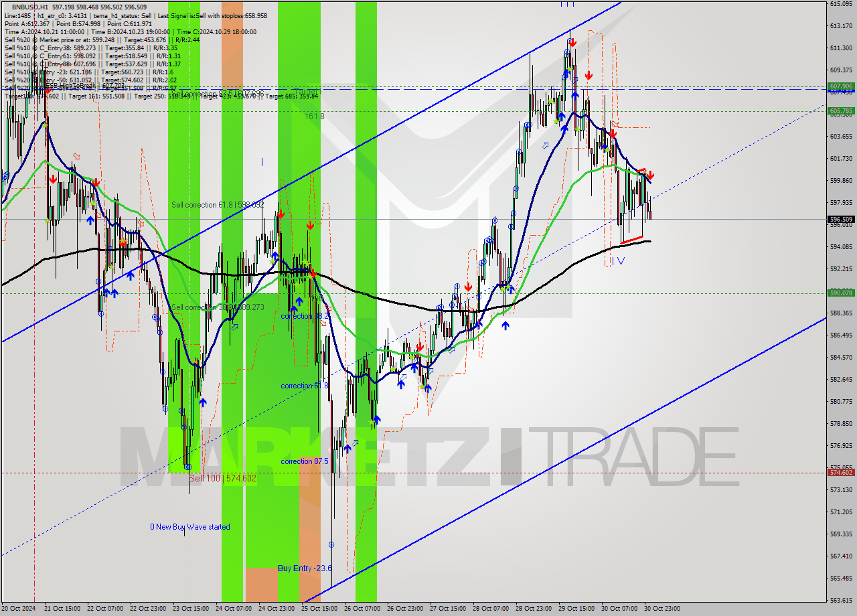The width and height of the screenshot is (857, 616).
Task: Click the '24 Oct 07:00' time label
Action: pyautogui.click(x=232, y=609)
